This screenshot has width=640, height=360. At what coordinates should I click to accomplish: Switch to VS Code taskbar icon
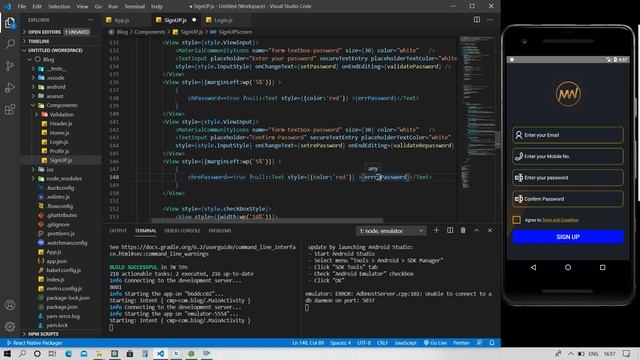tap(160, 353)
